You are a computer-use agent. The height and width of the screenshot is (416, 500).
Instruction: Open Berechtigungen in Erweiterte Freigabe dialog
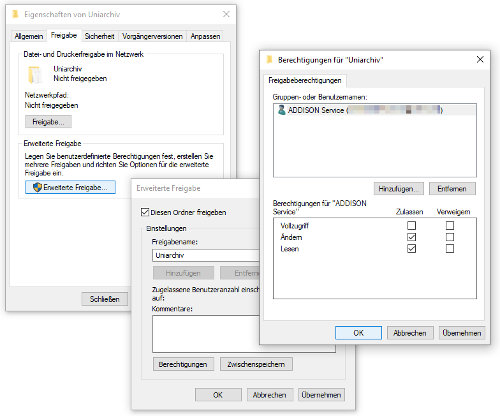coord(183,364)
